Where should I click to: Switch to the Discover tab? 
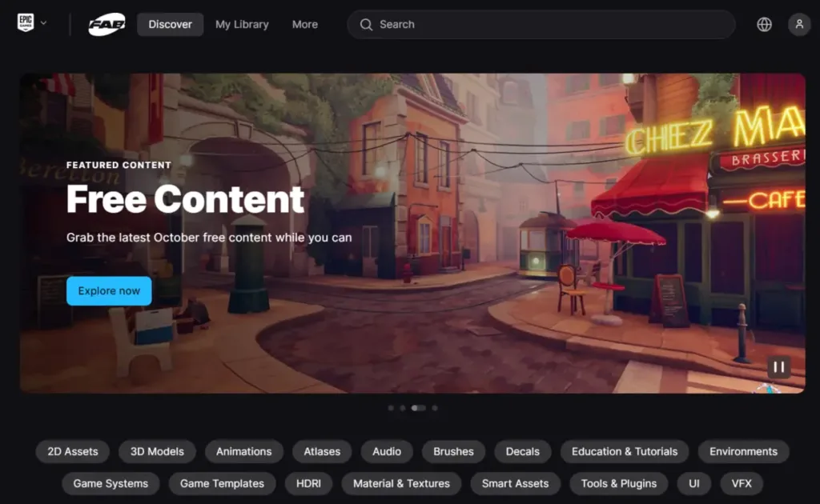(x=170, y=24)
